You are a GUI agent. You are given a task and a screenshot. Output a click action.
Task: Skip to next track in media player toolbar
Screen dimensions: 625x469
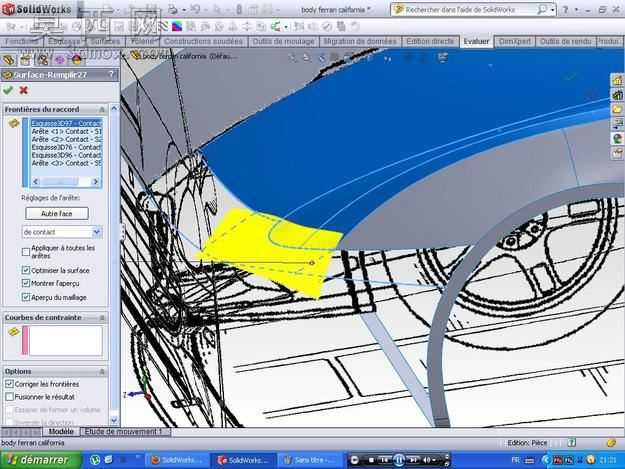point(413,460)
